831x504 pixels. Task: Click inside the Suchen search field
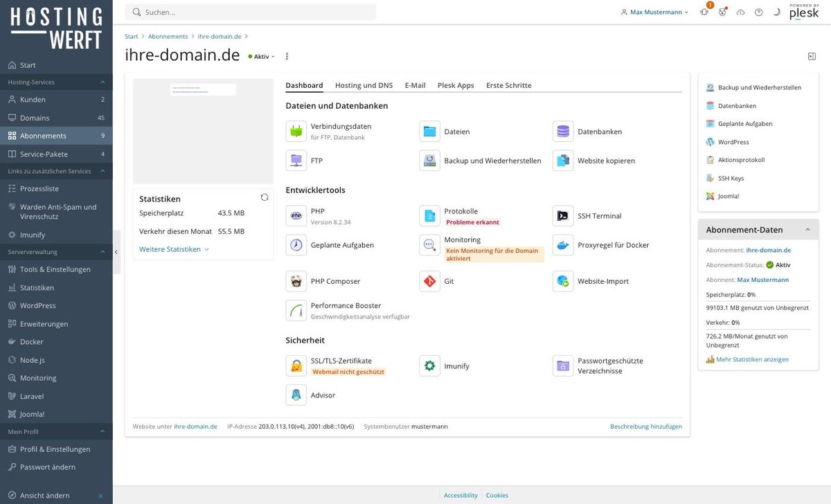[251, 12]
